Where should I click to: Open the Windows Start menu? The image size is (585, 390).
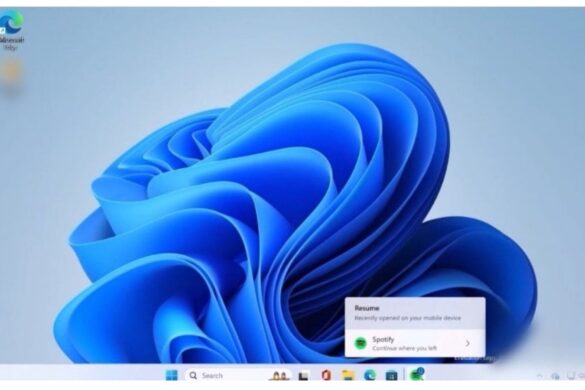point(172,375)
